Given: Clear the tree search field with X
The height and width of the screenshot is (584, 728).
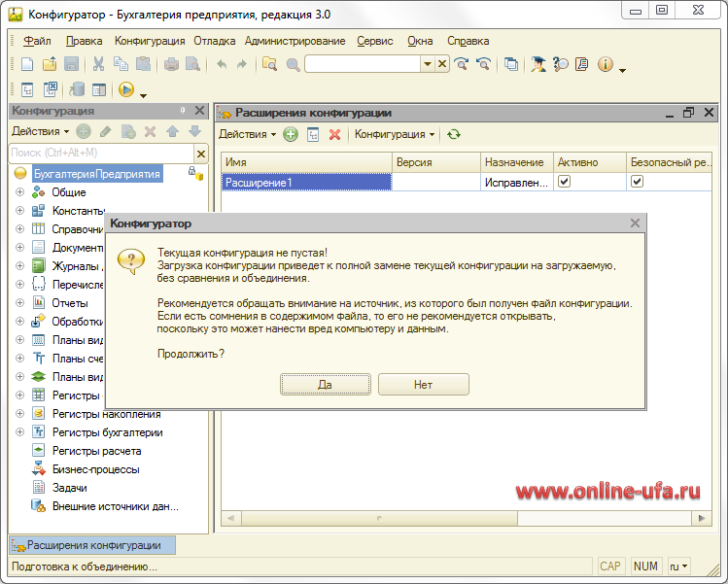Looking at the screenshot, I should coord(201,154).
